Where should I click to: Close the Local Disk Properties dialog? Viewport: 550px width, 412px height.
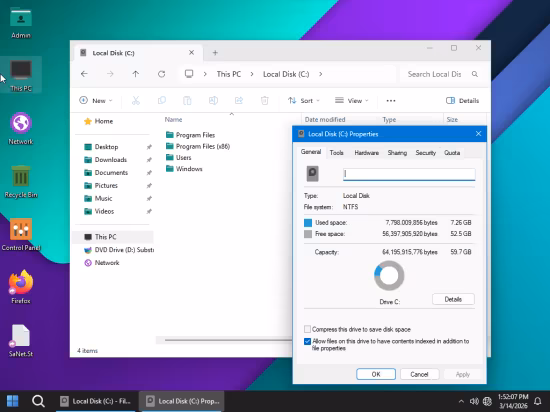pos(478,134)
